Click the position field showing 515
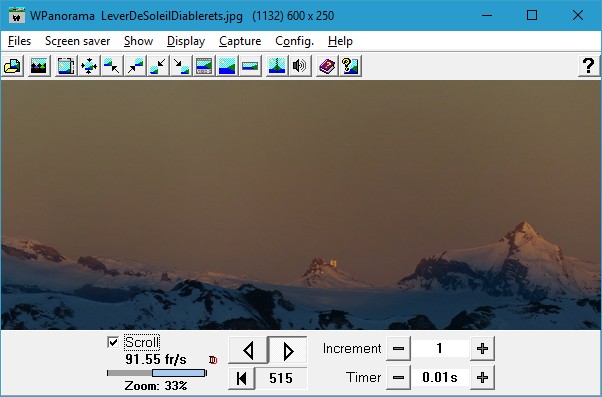Viewport: 602px width, 397px height. point(281,378)
